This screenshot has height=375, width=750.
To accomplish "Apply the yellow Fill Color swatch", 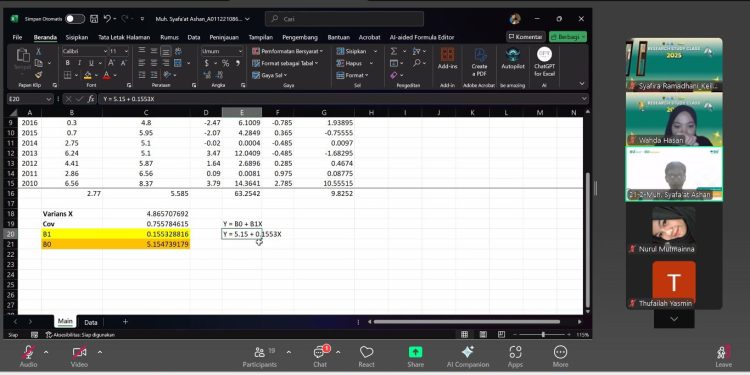I will [x=88, y=75].
